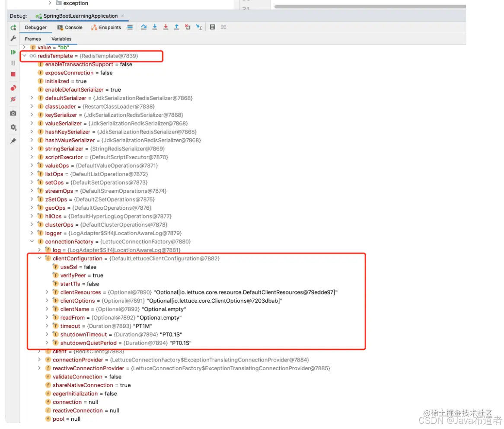
Task: Toggle Mute Breakpoints icon
Action: tap(13, 99)
